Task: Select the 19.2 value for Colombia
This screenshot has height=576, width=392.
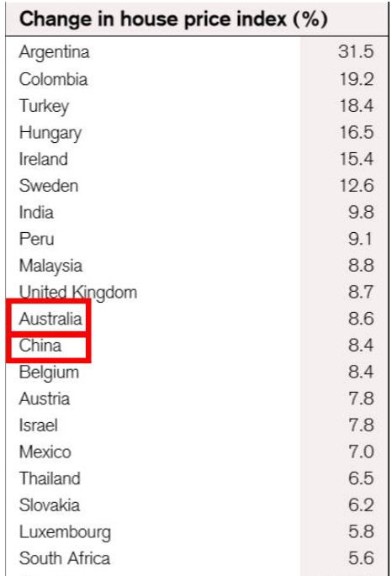Action: coord(356,79)
